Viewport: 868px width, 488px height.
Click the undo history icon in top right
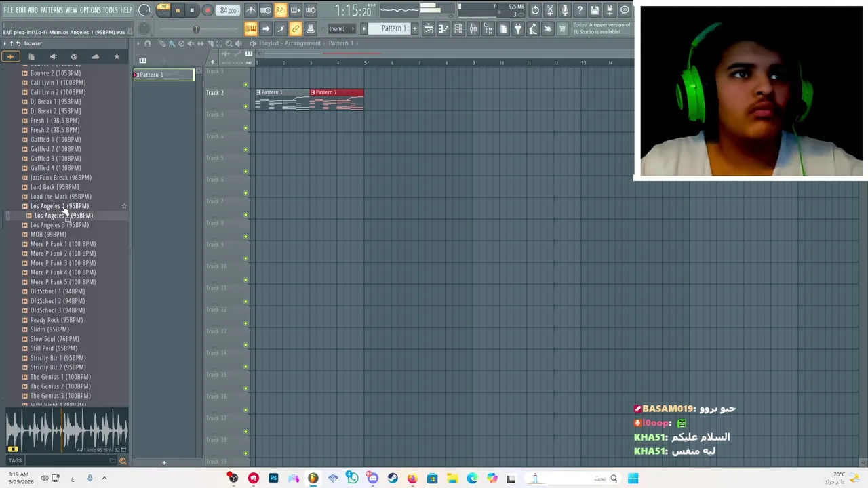coord(535,10)
